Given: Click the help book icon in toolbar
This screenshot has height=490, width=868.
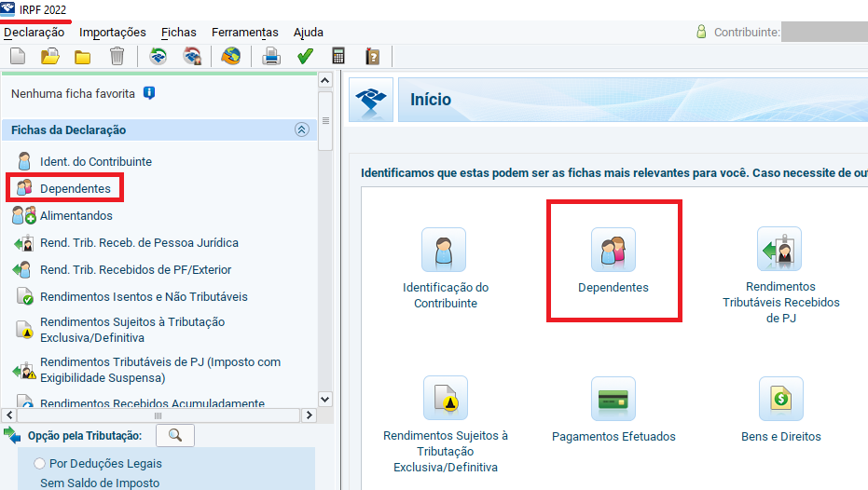Looking at the screenshot, I should point(372,57).
